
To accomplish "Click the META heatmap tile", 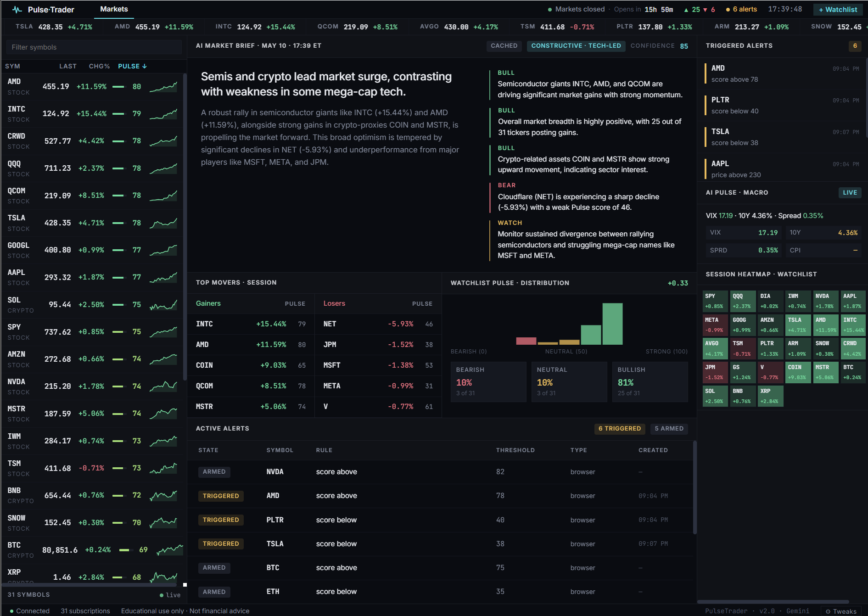I will [x=715, y=325].
